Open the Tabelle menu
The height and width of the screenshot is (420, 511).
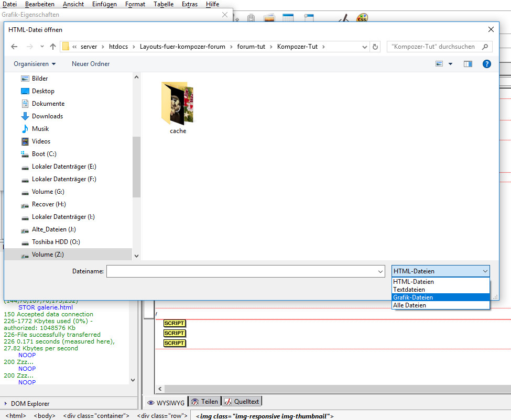click(x=163, y=4)
